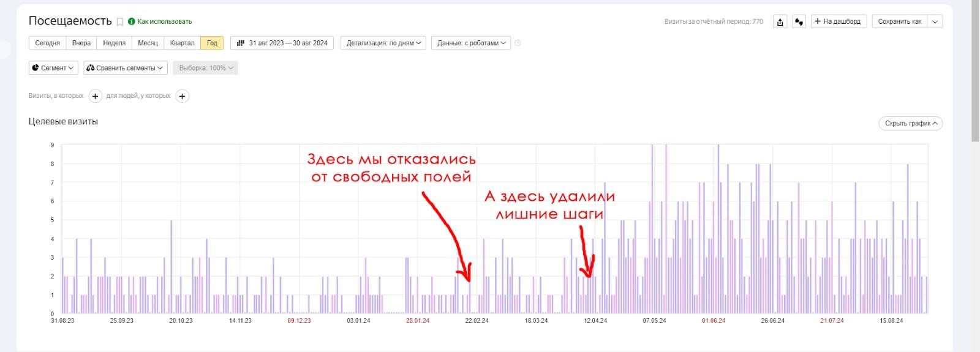Choose the Квартал period
980x352 pixels.
pos(182,43)
